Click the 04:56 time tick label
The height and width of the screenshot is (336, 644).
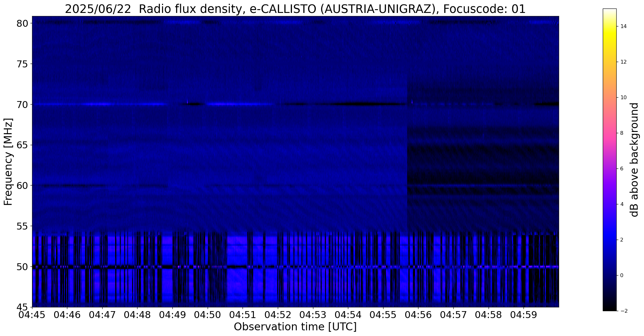pyautogui.click(x=418, y=315)
